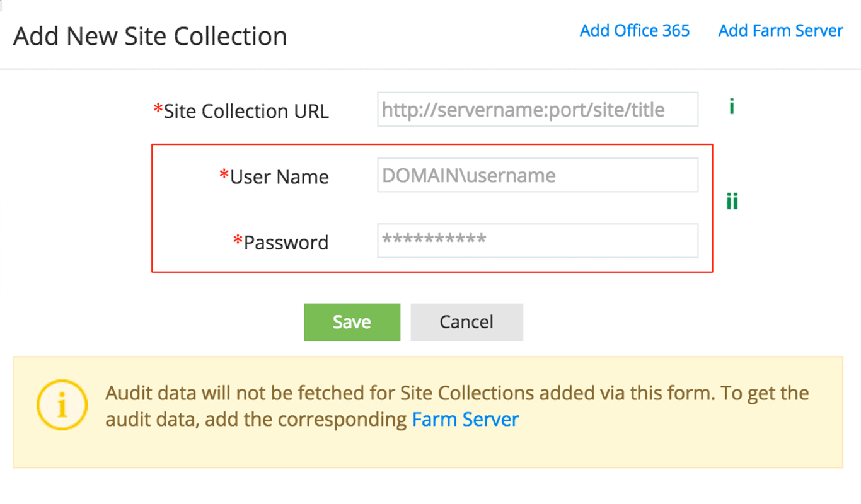Click the green "i" annotation marker

[x=731, y=107]
